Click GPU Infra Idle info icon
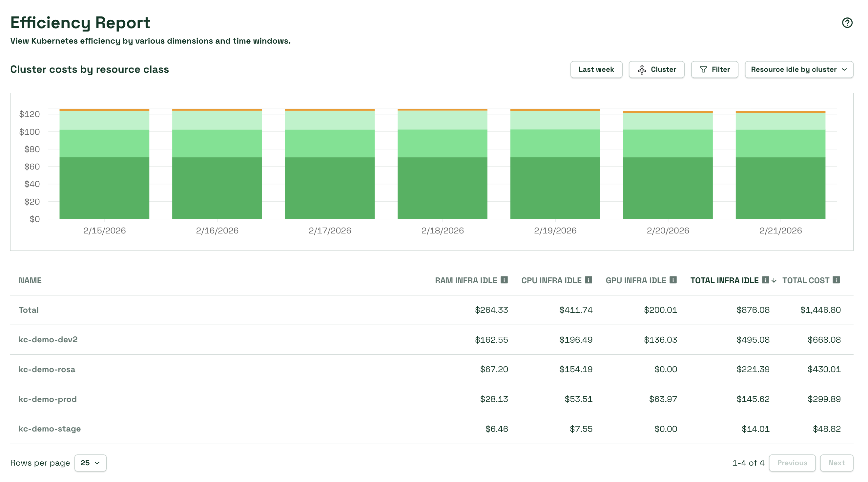Image resolution: width=868 pixels, height=482 pixels. 673,280
